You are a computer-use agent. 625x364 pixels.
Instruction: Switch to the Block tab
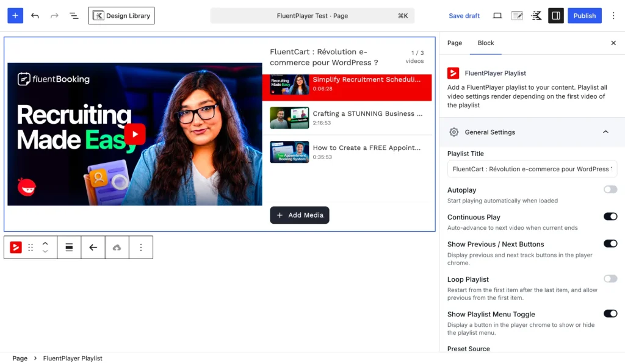click(x=485, y=43)
